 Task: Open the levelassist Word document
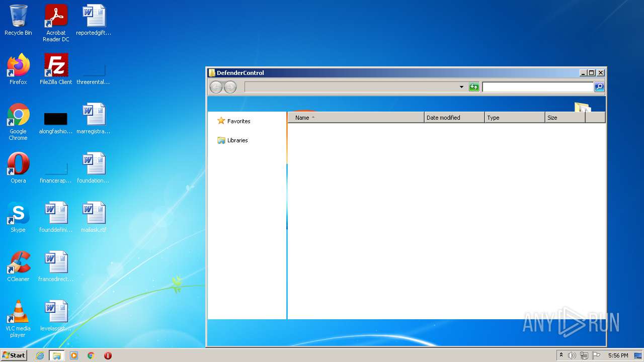pos(56,316)
